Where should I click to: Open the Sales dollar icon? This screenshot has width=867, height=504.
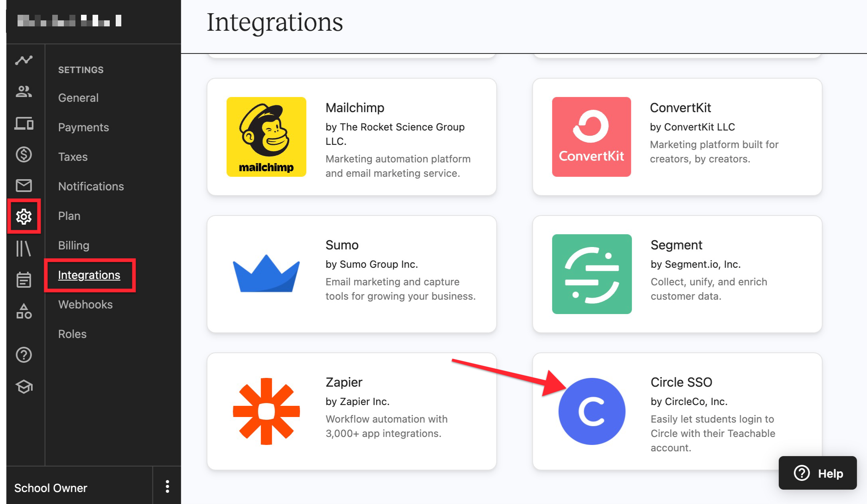click(x=24, y=154)
